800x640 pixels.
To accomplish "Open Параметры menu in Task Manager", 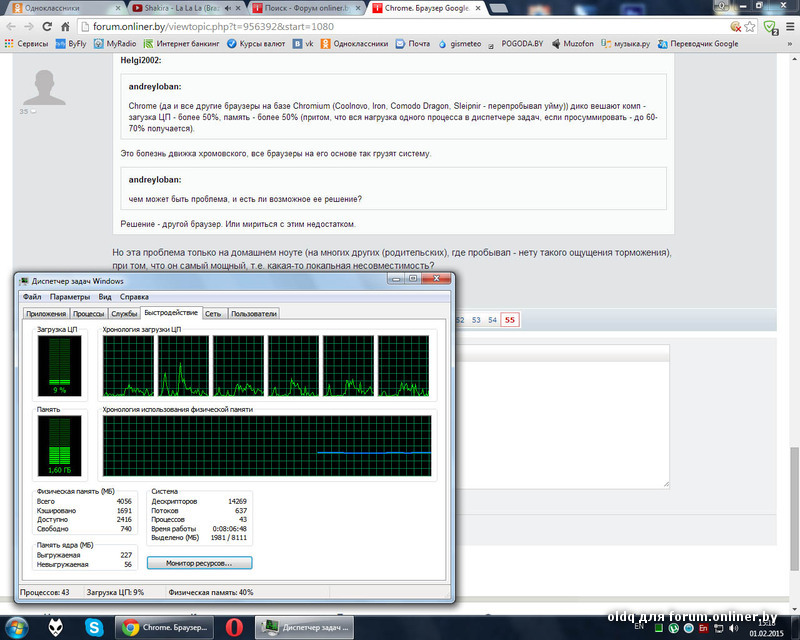I will tap(70, 297).
